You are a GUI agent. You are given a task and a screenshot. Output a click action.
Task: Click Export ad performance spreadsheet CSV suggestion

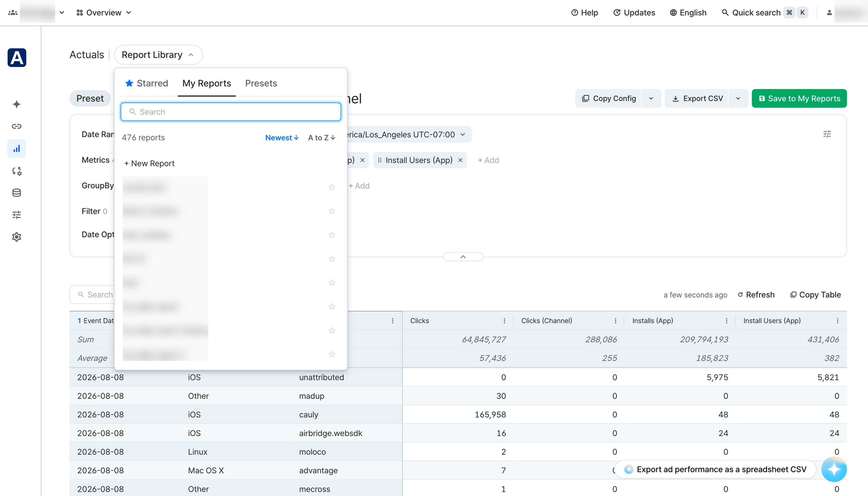coord(715,469)
